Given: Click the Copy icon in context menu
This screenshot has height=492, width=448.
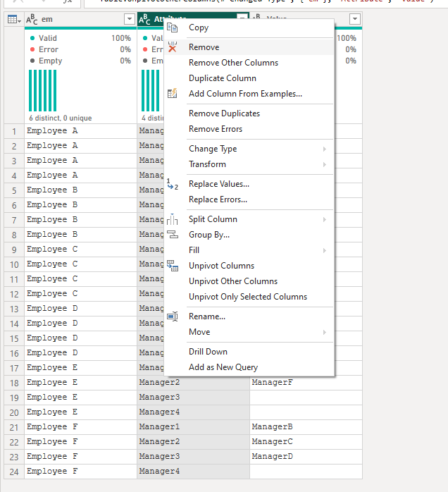Looking at the screenshot, I should tap(172, 27).
